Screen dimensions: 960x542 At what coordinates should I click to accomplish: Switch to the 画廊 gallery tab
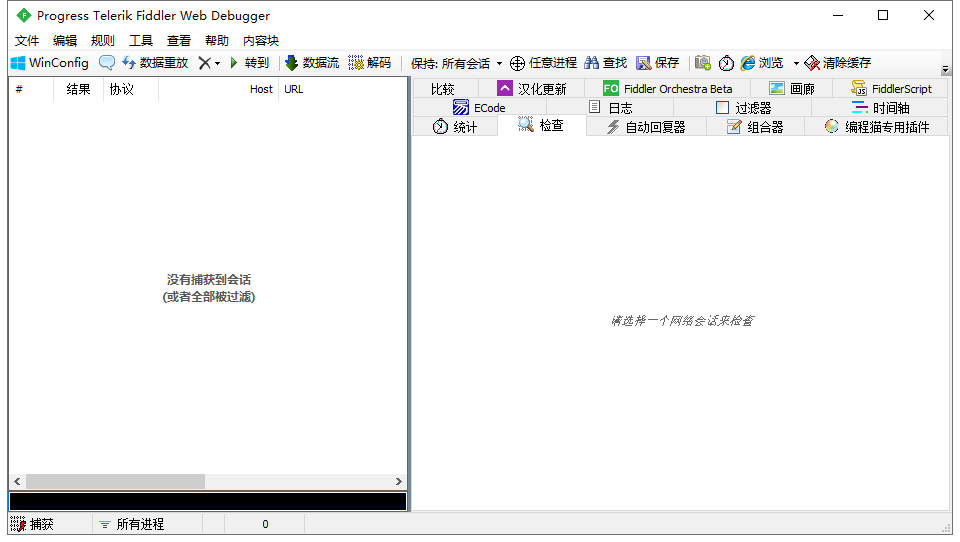792,89
